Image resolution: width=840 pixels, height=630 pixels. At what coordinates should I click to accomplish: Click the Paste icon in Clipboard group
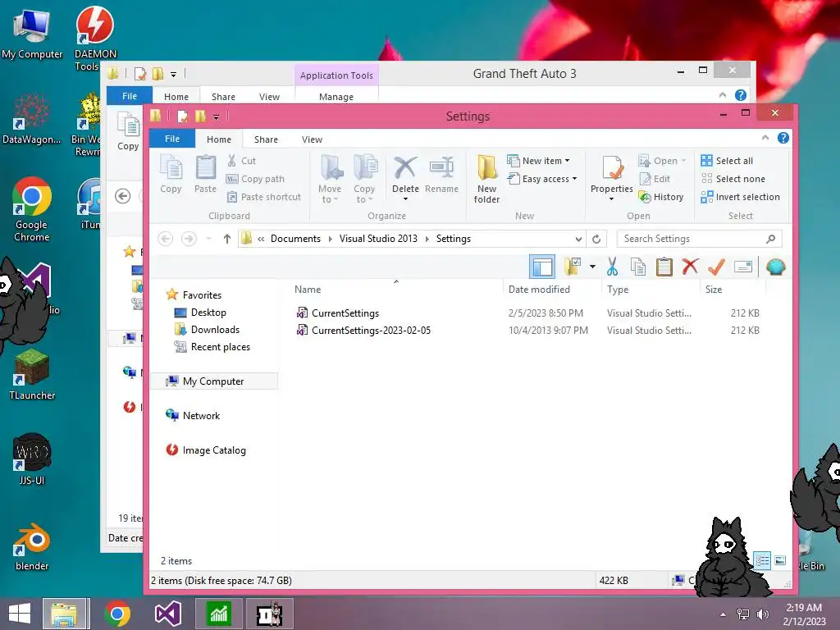click(205, 174)
